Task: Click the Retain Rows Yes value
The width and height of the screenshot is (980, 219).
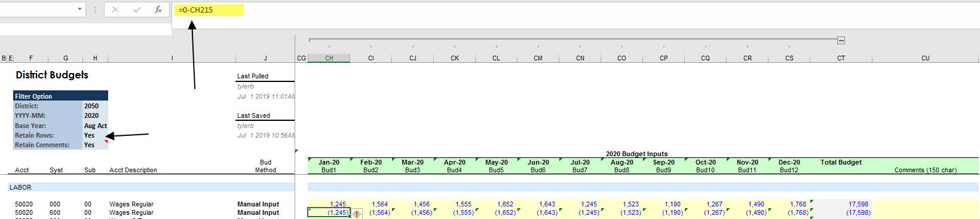Action: [x=95, y=135]
